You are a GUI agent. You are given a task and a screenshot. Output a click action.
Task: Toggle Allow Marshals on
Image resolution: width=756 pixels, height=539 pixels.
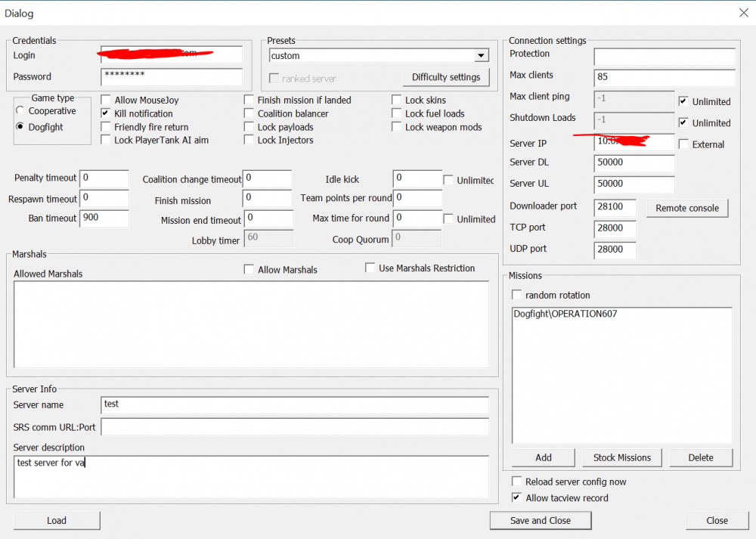(249, 269)
